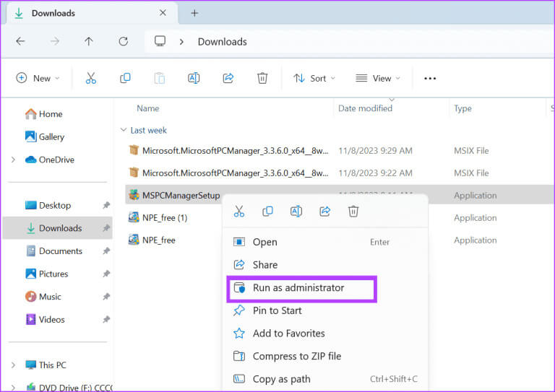Click the pin icon next to Videos
The width and height of the screenshot is (555, 392).
(106, 320)
